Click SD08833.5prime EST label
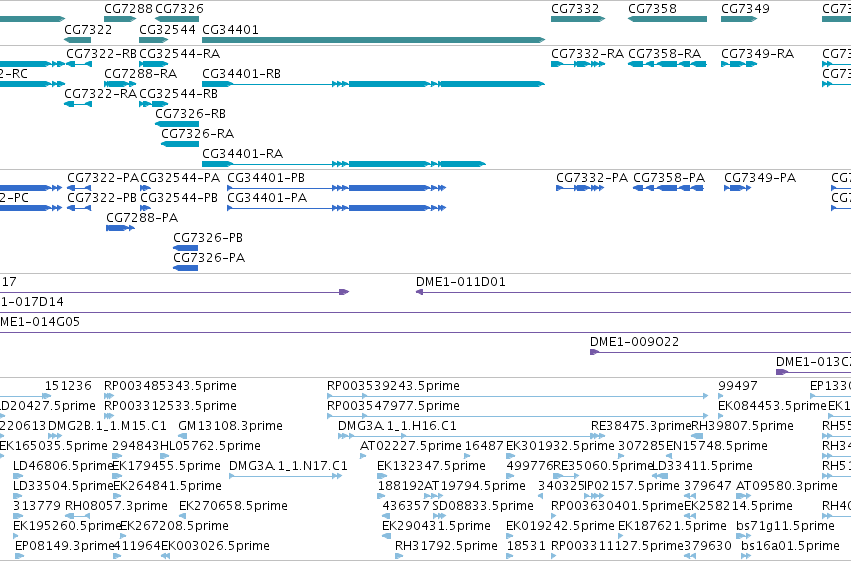 (x=483, y=506)
